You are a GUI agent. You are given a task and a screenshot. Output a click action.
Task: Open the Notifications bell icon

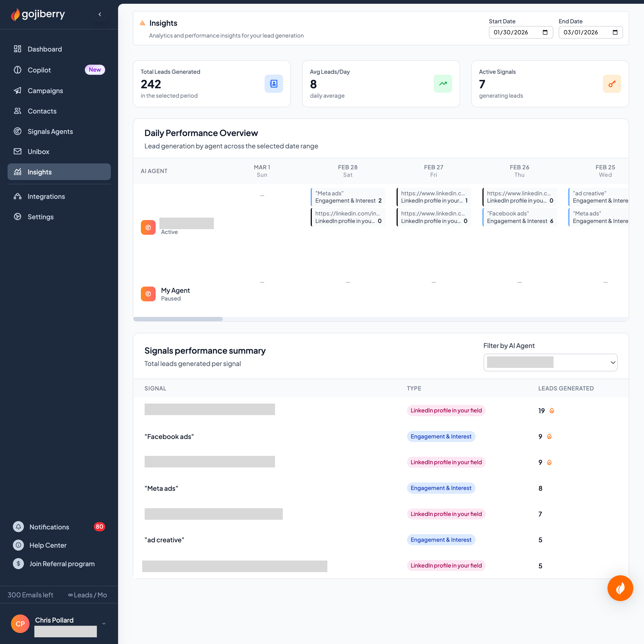(18, 527)
